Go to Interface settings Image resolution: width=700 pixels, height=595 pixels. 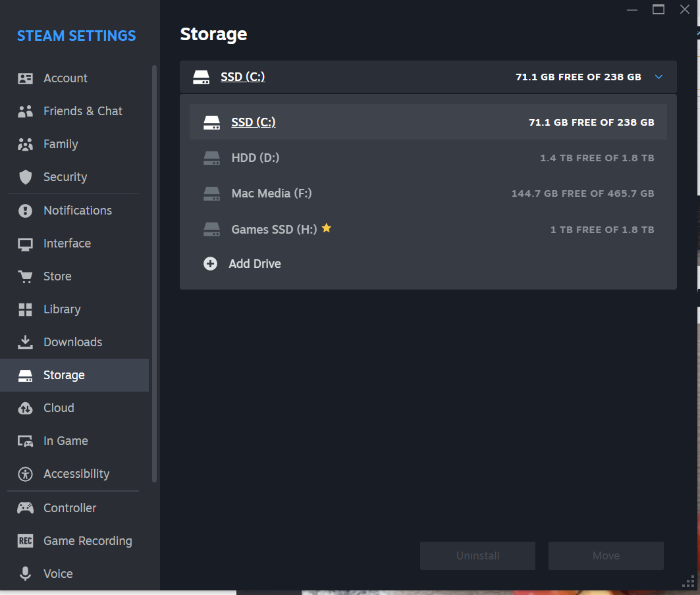(x=67, y=244)
